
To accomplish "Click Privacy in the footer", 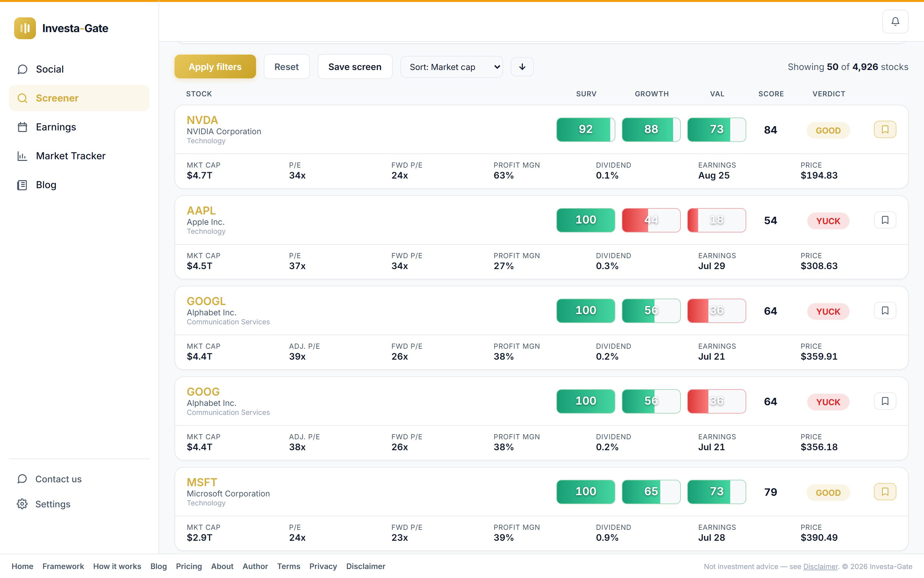I will [323, 566].
